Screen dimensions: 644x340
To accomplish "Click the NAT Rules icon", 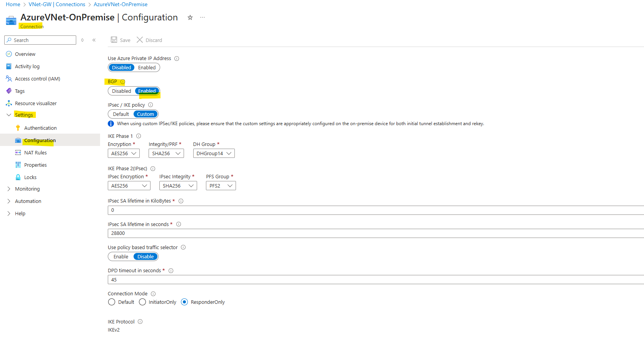I will click(x=18, y=152).
